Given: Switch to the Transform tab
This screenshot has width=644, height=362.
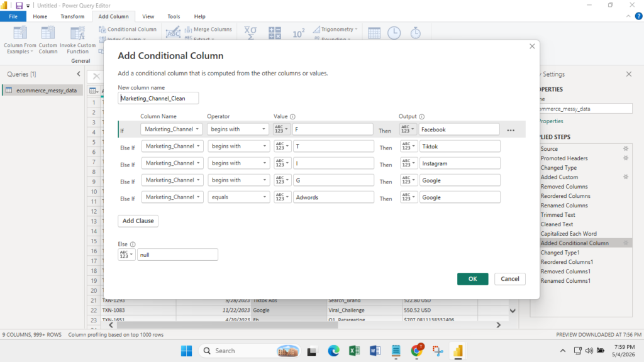Looking at the screenshot, I should click(72, 16).
